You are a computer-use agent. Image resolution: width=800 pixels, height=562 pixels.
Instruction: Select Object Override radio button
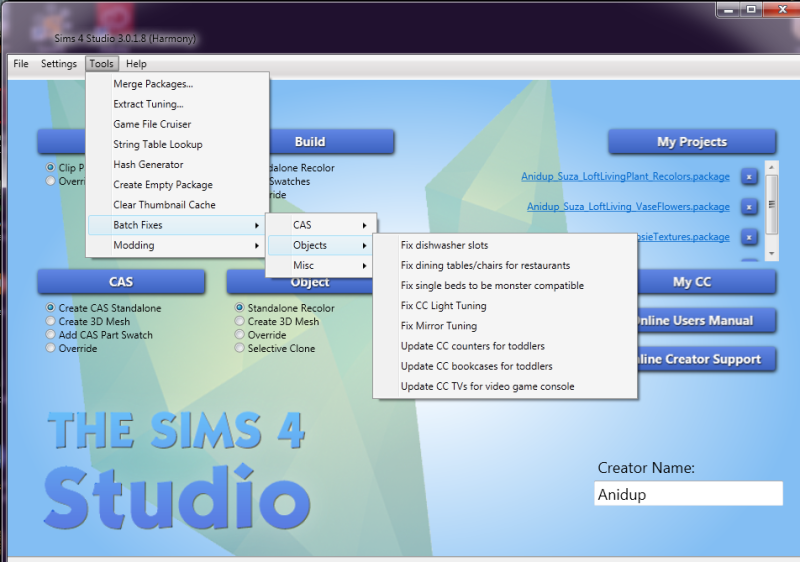click(239, 335)
